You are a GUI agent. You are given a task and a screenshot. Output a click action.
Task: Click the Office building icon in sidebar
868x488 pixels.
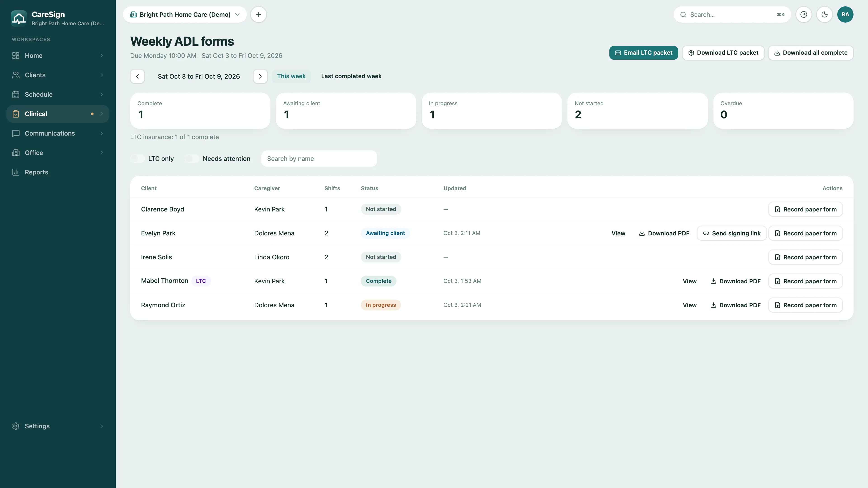[16, 153]
